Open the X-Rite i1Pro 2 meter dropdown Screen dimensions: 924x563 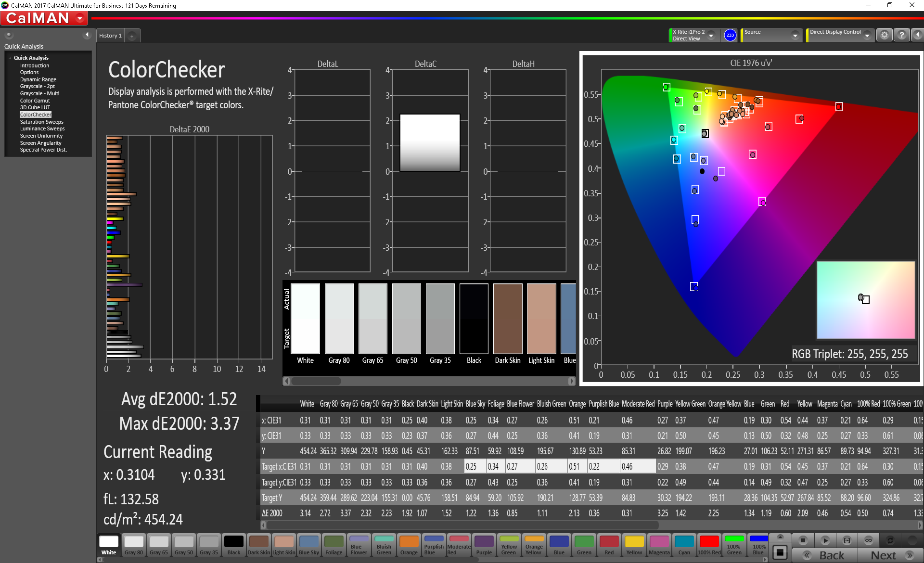pyautogui.click(x=711, y=36)
